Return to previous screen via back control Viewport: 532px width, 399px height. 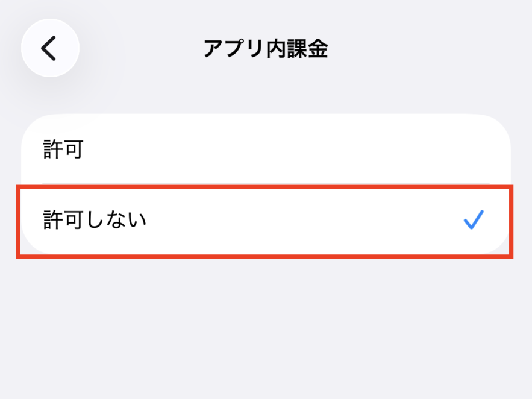click(x=50, y=48)
